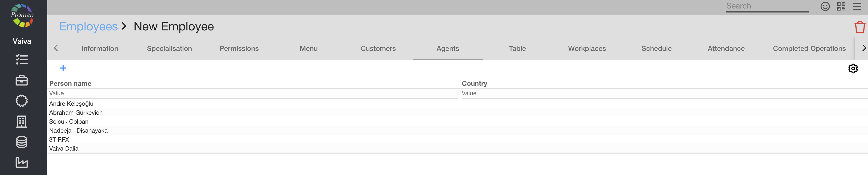Open the chart analytics sidebar icon
This screenshot has height=175, width=868.
(x=22, y=163)
